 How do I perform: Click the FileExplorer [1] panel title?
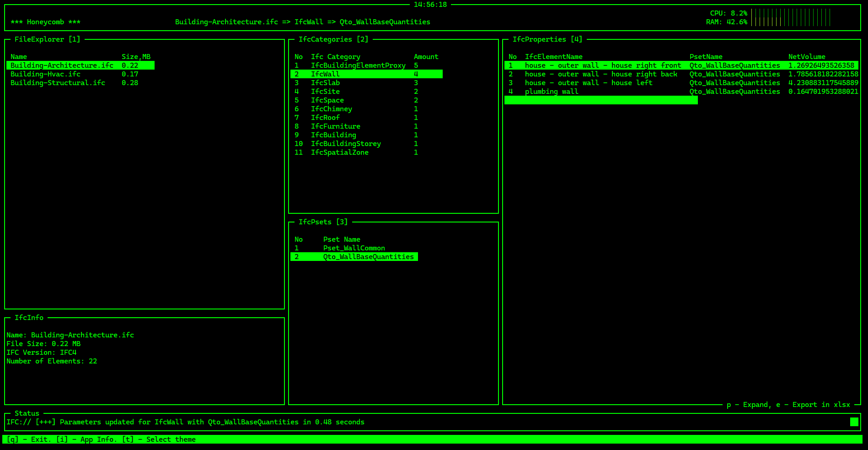(x=47, y=39)
